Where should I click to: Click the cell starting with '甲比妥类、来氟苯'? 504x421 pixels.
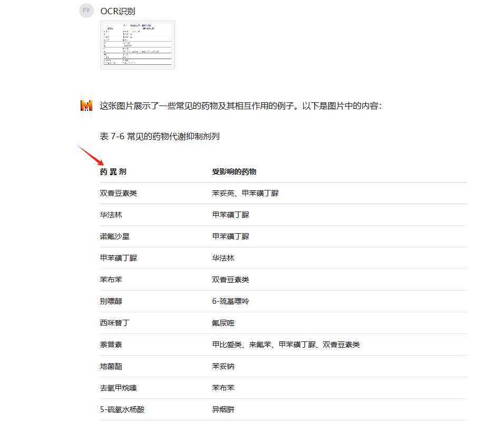pos(286,345)
